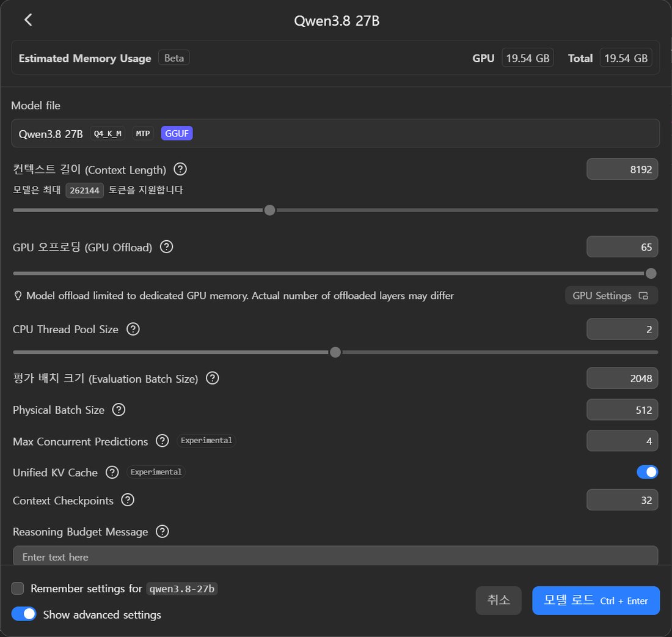672x637 pixels.
Task: Click the Context Length value field 8192
Action: click(622, 169)
